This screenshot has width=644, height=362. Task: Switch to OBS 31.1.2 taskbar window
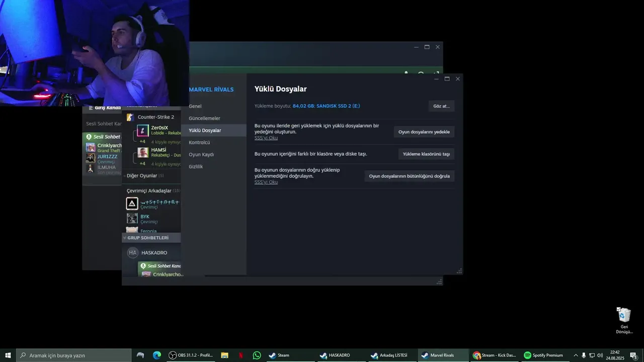(x=191, y=355)
